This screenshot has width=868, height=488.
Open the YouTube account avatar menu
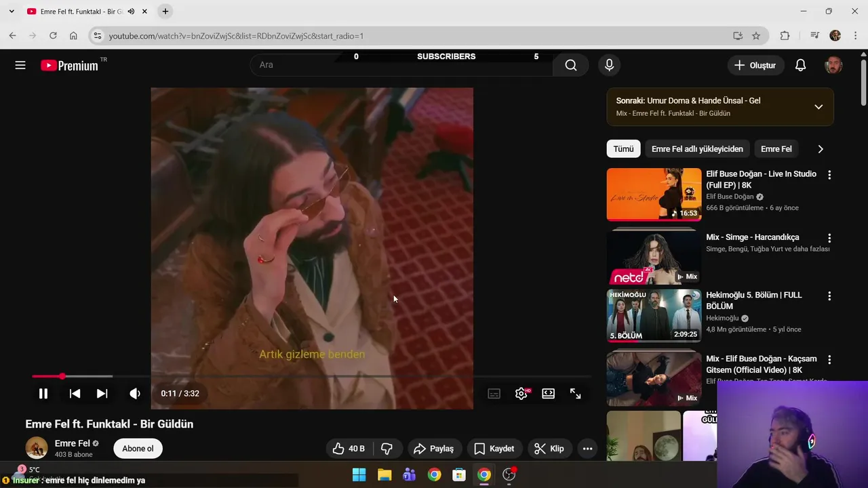[x=833, y=65]
